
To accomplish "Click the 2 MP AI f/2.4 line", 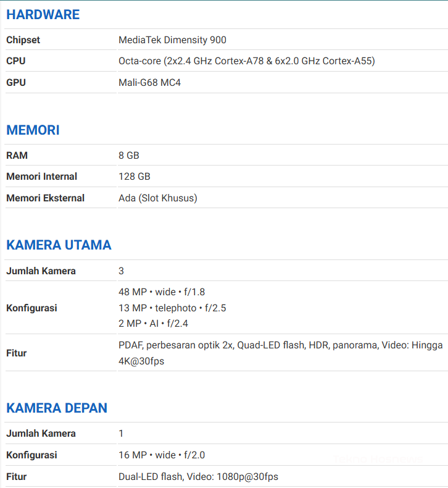I will 152,323.
